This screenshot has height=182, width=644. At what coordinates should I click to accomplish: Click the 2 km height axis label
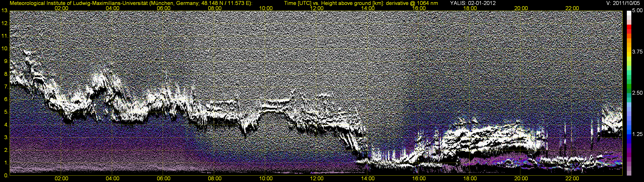6,150
